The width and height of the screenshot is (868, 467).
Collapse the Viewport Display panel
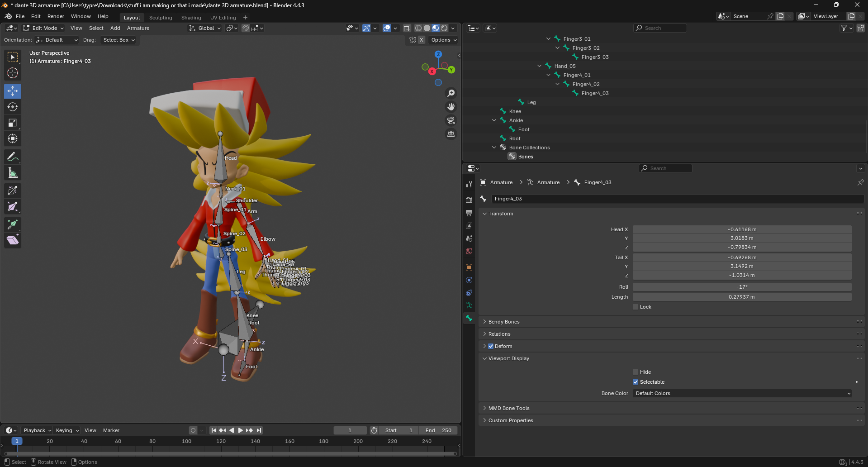tap(509, 358)
